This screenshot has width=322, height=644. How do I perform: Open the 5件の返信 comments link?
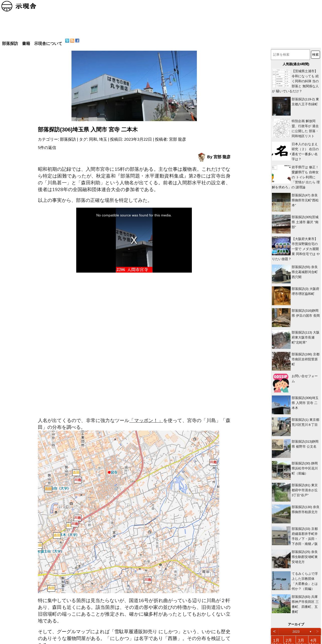47,148
